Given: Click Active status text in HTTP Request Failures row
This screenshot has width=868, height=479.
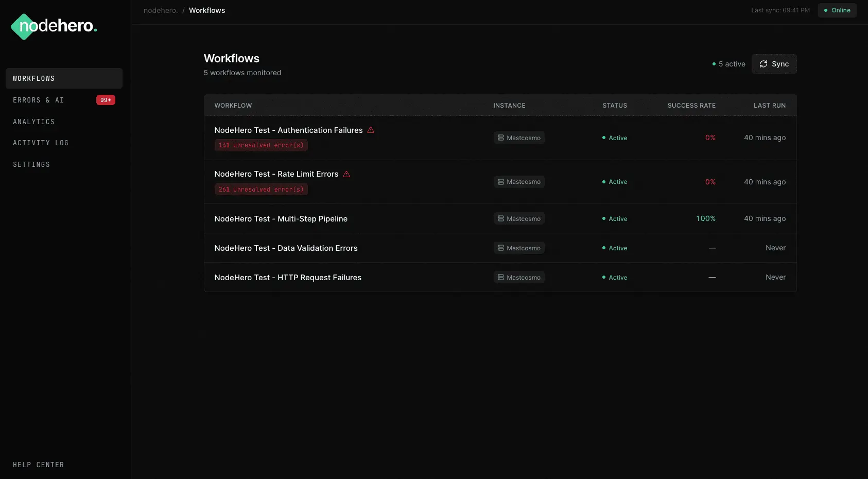Looking at the screenshot, I should pos(618,278).
